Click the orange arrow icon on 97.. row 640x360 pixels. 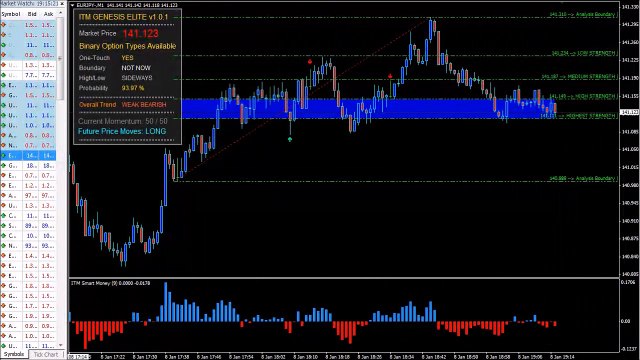(4, 196)
